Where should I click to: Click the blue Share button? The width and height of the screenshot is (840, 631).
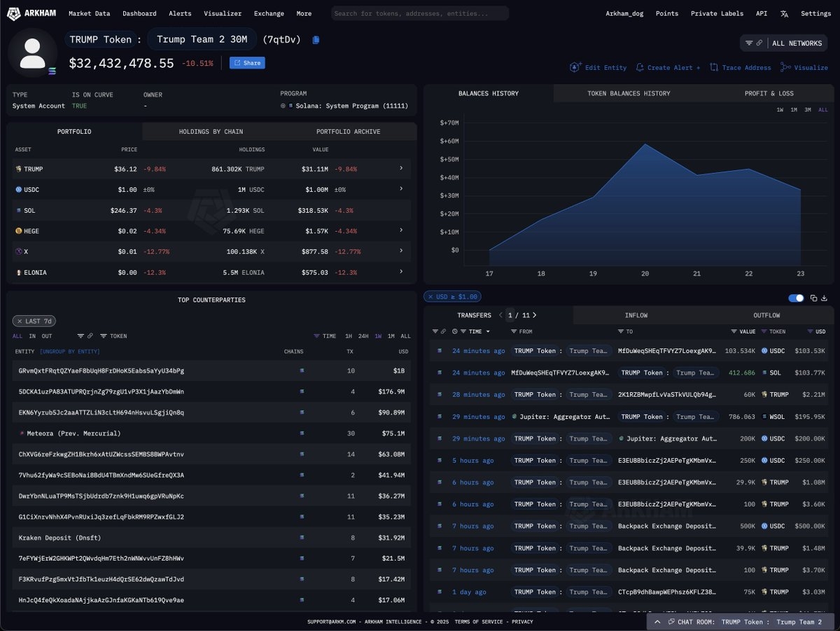pos(247,63)
